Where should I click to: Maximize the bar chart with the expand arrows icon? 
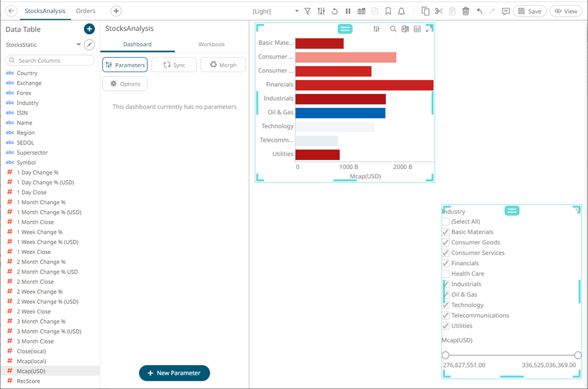(x=429, y=28)
